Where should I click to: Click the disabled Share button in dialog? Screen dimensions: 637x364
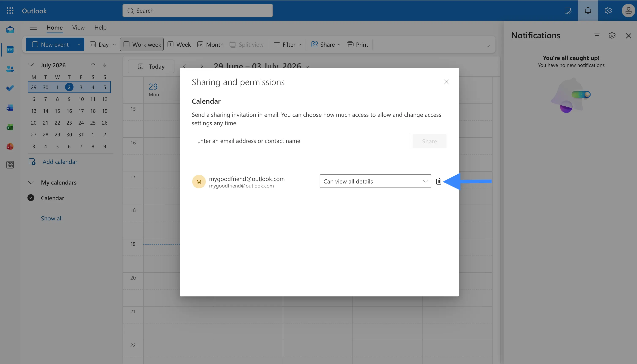click(x=429, y=141)
